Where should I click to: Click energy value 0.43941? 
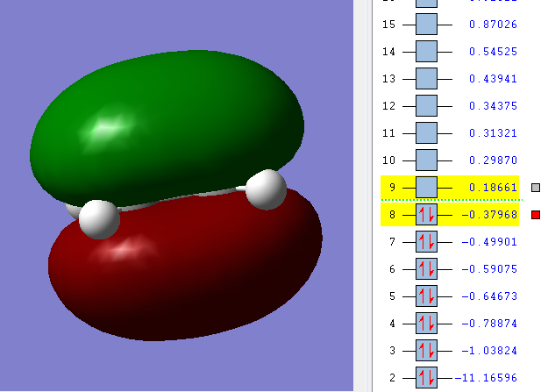[x=493, y=79]
